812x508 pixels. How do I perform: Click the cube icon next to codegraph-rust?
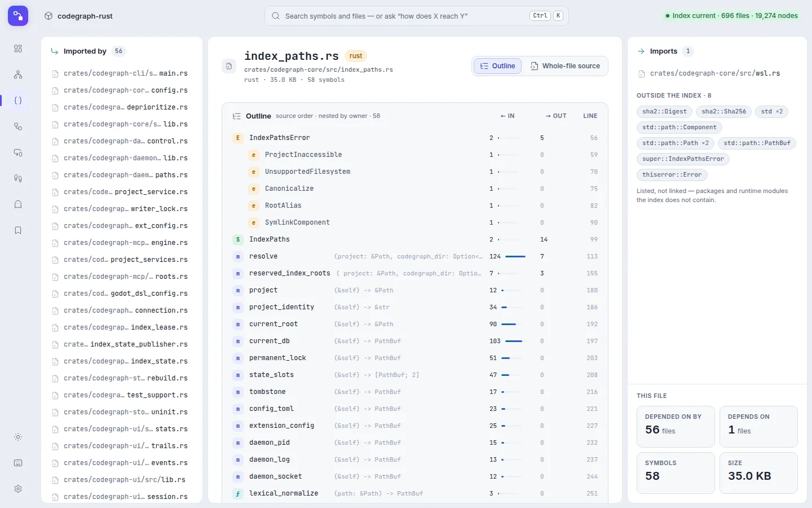[x=48, y=16]
